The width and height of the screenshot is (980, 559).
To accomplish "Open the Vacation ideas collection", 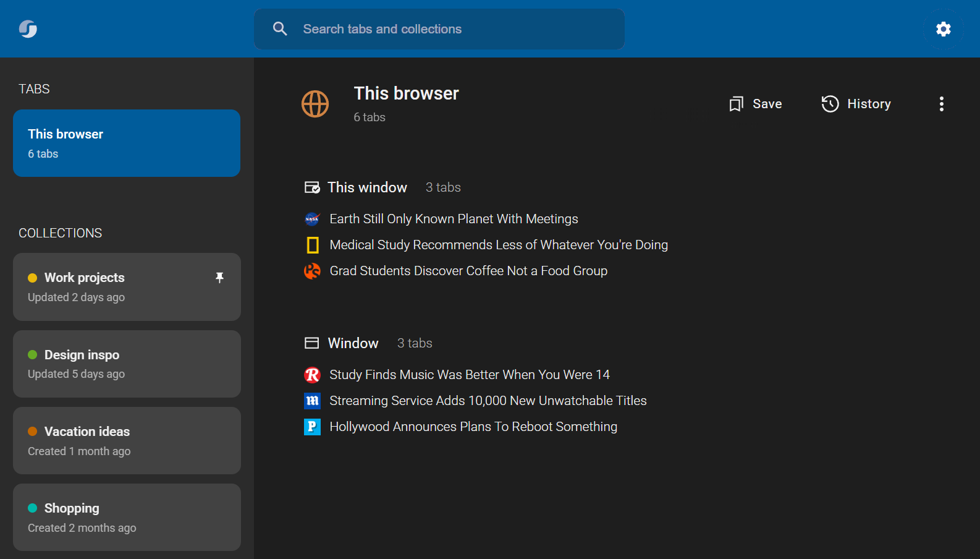I will pos(127,440).
